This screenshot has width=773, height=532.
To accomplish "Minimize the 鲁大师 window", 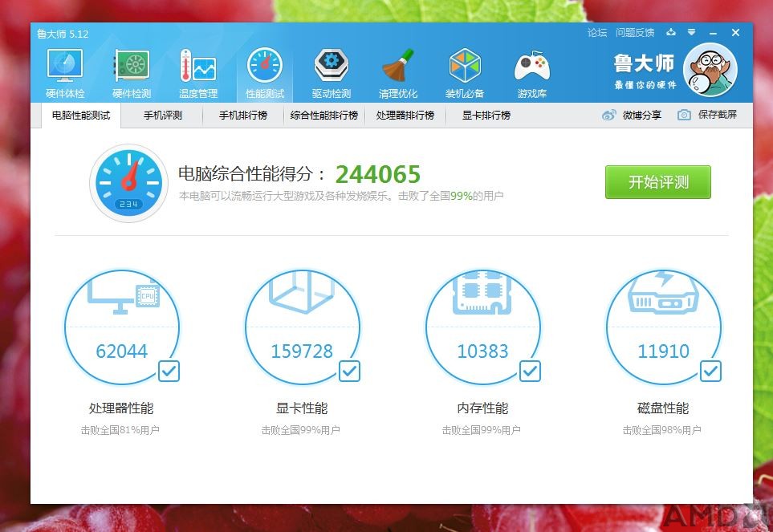I will point(713,33).
